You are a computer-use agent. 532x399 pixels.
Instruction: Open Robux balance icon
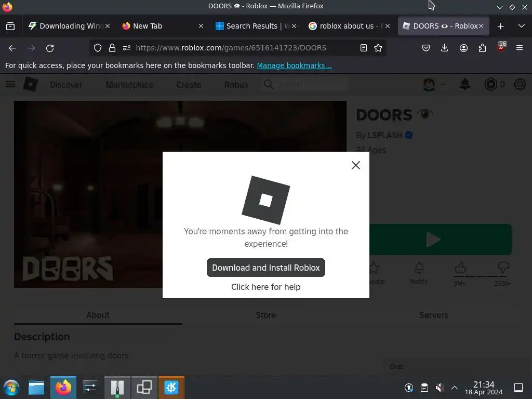[490, 84]
